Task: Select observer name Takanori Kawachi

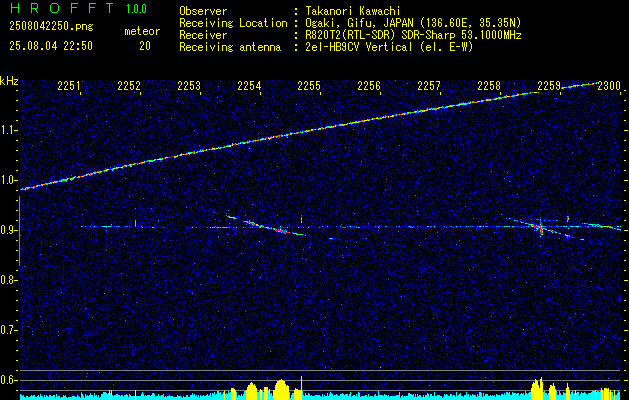Action: (x=351, y=11)
